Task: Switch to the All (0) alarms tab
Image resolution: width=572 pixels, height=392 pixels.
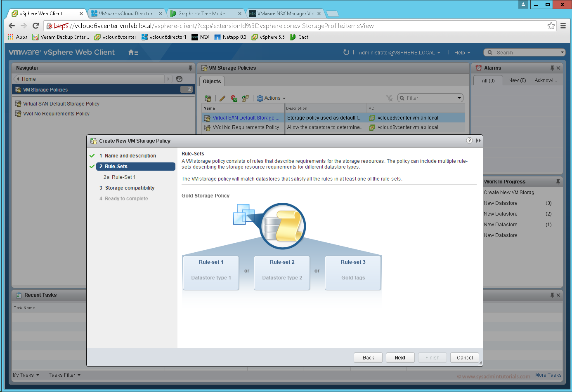Action: pos(488,81)
